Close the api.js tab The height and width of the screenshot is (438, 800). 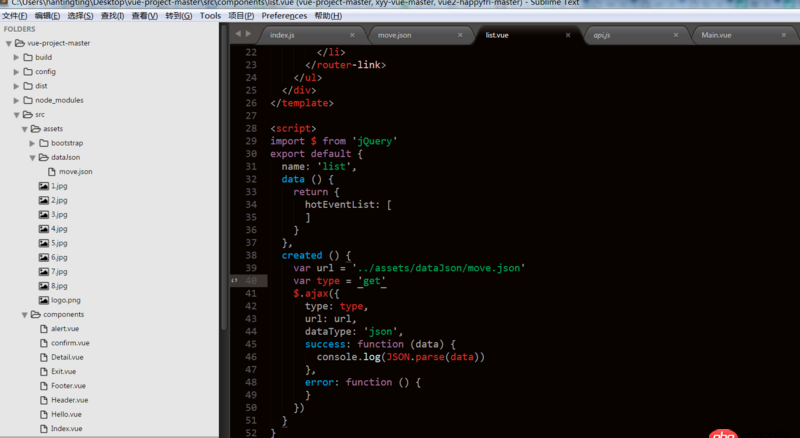pyautogui.click(x=676, y=35)
